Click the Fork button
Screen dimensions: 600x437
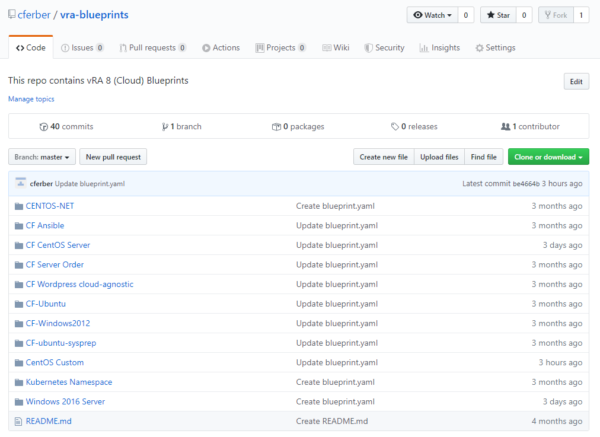556,15
